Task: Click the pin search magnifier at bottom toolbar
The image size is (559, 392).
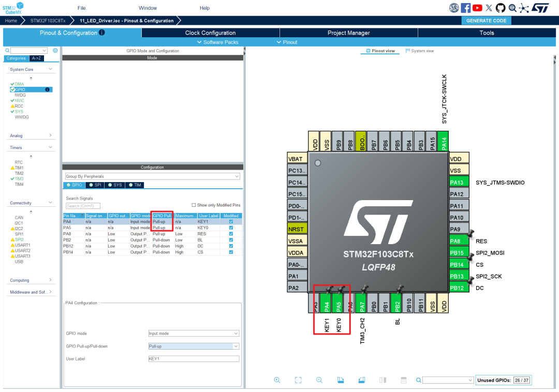Action: pos(419,380)
